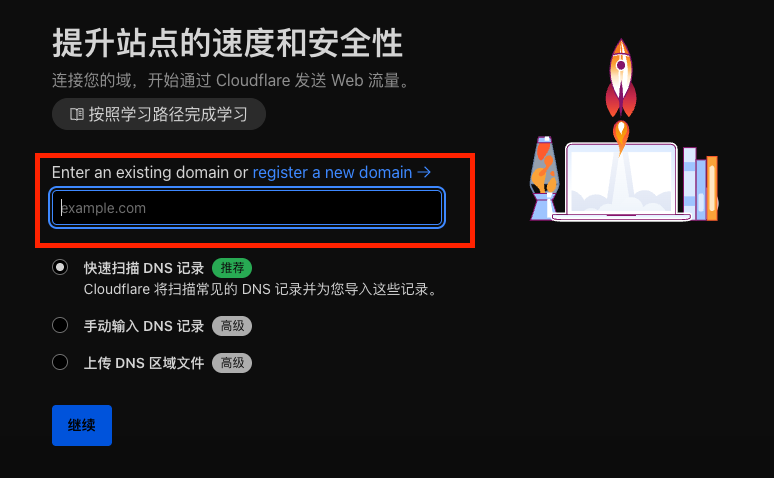The height and width of the screenshot is (478, 774).
Task: Click the 上传 DNS 区域文件 label text
Action: pos(144,363)
